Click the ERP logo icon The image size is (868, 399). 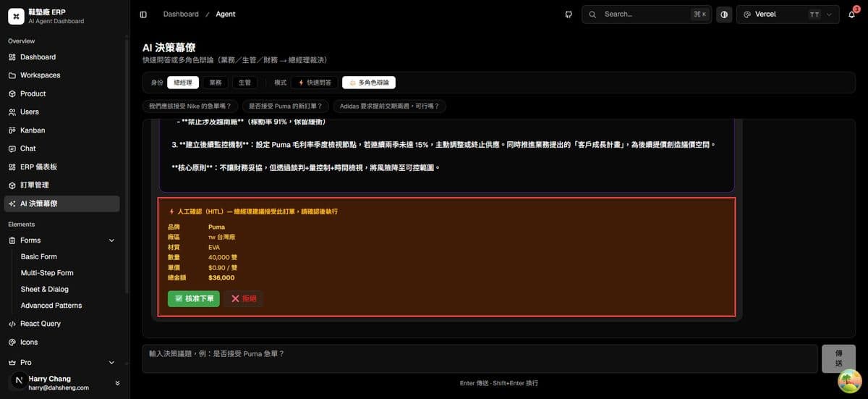[16, 16]
